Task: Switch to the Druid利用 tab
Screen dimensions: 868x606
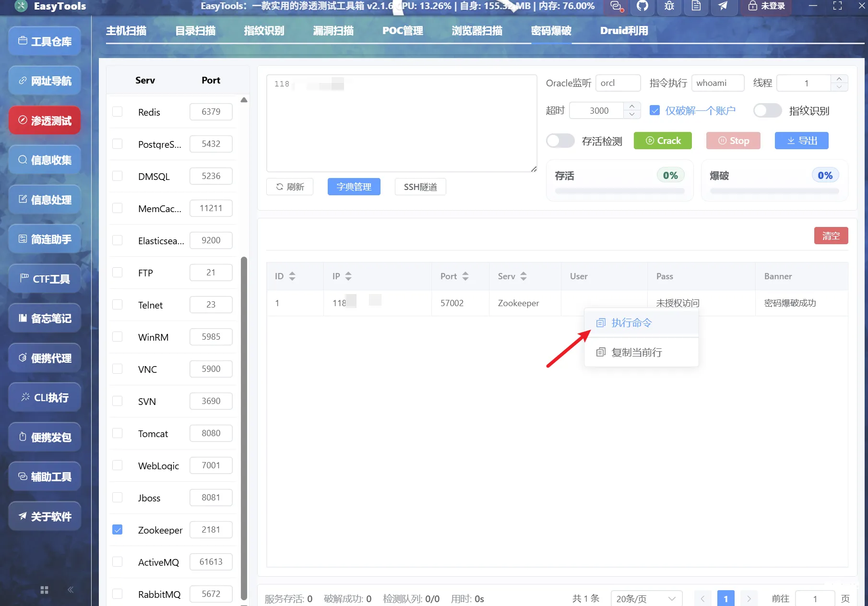Action: 624,30
